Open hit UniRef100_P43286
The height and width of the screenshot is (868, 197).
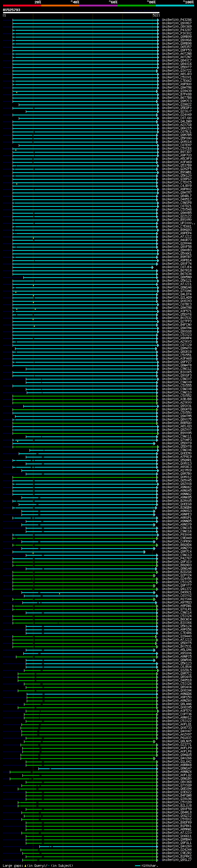pos(176,20)
